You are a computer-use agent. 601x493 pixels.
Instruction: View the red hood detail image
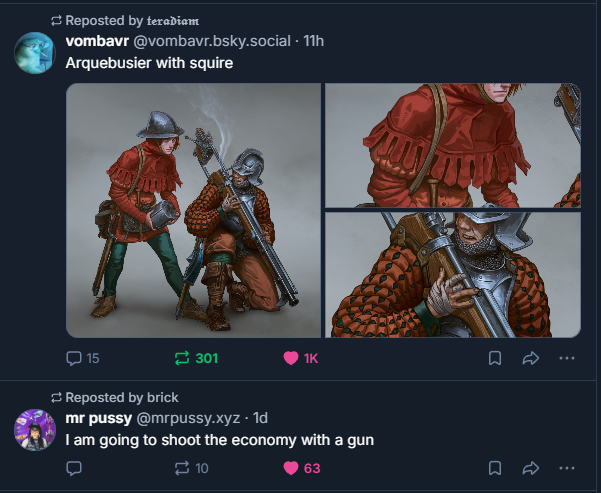[x=453, y=145]
